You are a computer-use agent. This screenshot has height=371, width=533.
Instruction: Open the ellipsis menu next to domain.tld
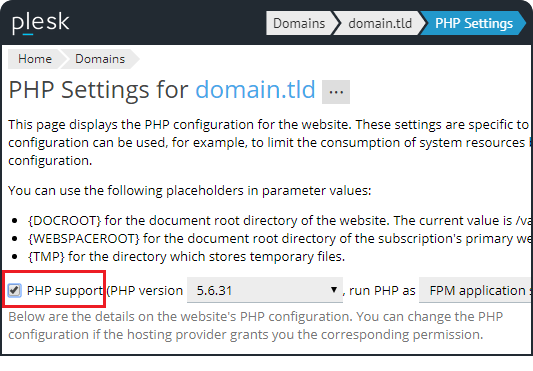pos(336,92)
